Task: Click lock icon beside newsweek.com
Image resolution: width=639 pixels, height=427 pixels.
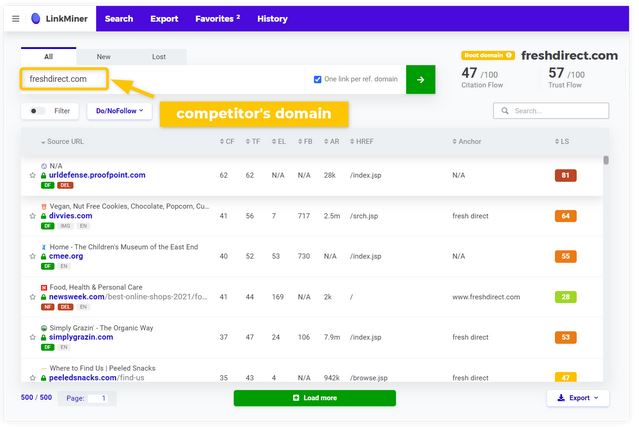Action: point(44,297)
